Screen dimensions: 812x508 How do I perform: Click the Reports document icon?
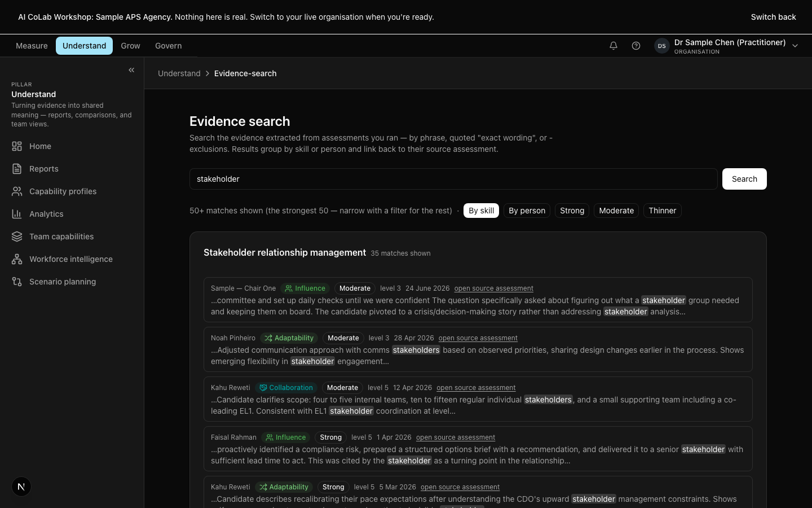[17, 169]
